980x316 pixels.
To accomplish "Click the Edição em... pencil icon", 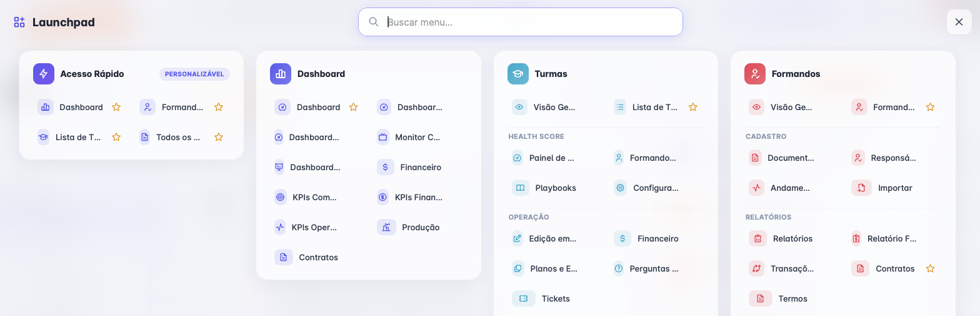I will (517, 238).
